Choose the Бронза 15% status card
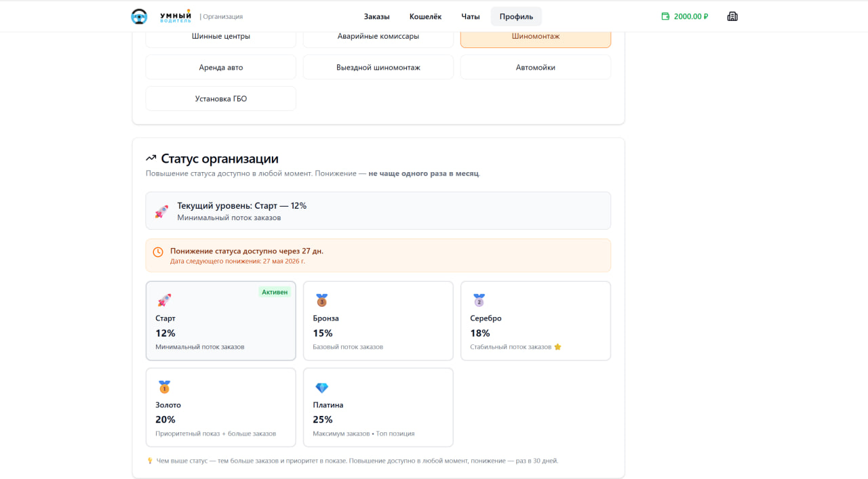868x479 pixels. (378, 321)
